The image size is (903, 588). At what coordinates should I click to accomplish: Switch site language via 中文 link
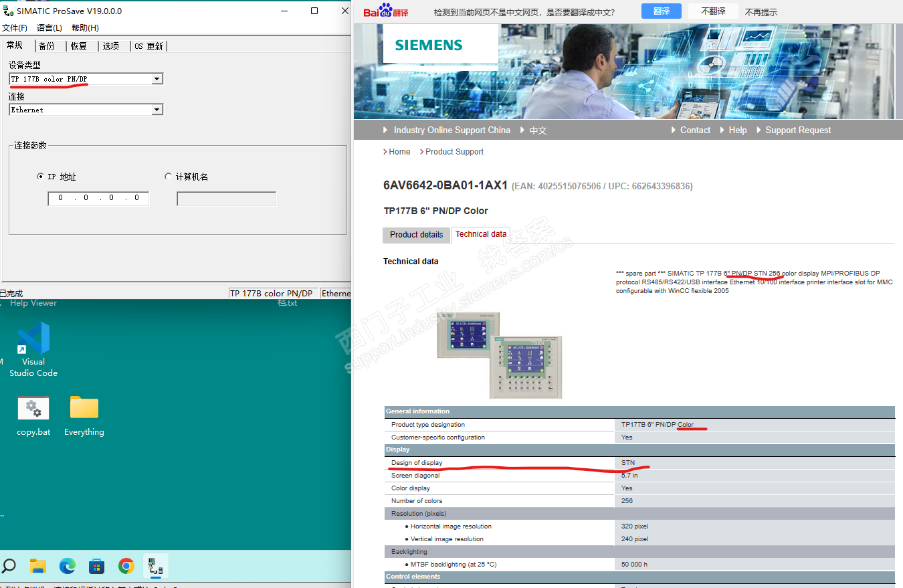(x=538, y=130)
